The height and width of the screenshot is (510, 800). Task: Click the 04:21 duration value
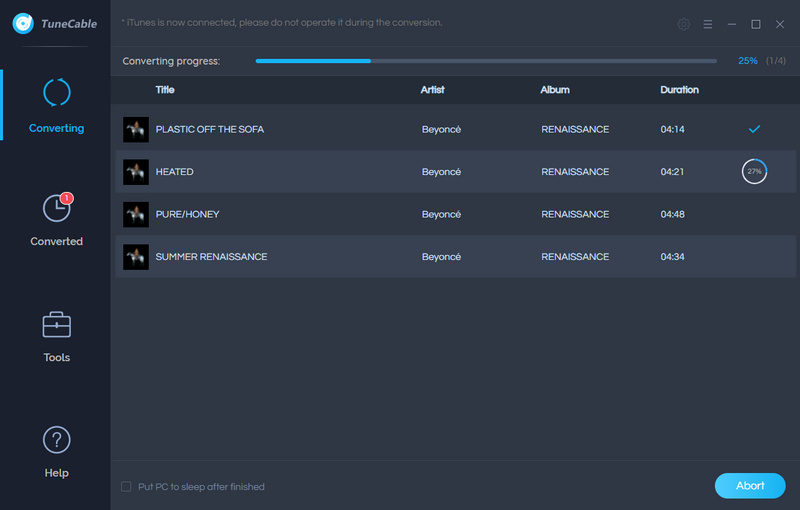(672, 171)
